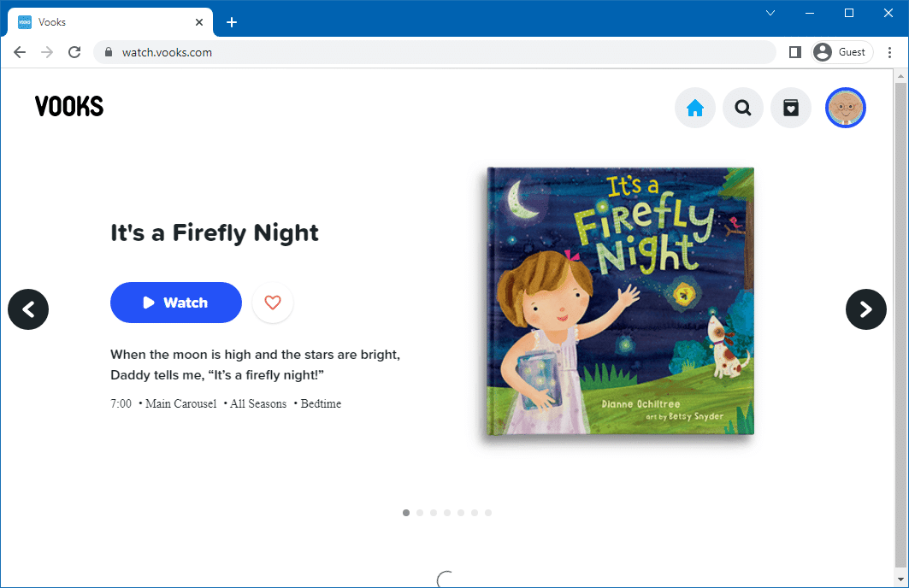
Task: Select the second carousel dot
Action: coord(420,513)
